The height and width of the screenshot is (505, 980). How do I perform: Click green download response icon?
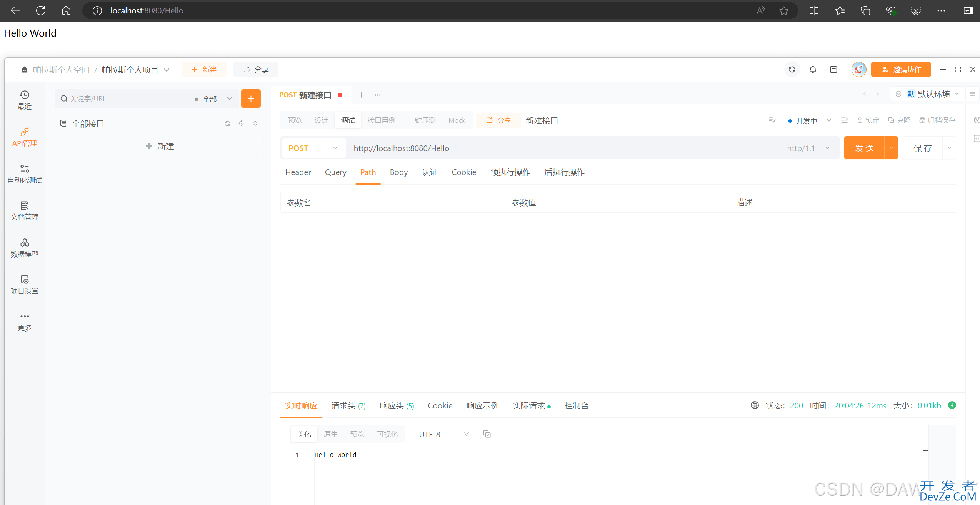coord(952,405)
